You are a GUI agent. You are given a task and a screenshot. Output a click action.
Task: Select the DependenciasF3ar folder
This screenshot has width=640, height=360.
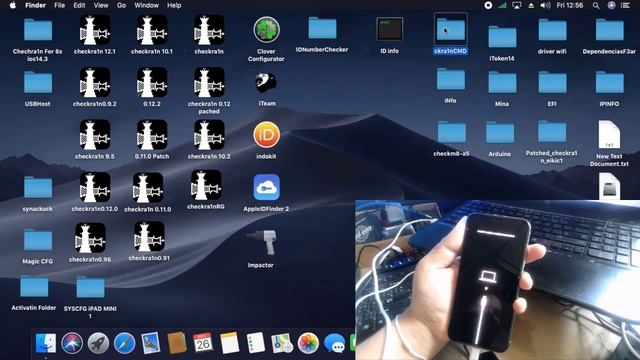(609, 30)
